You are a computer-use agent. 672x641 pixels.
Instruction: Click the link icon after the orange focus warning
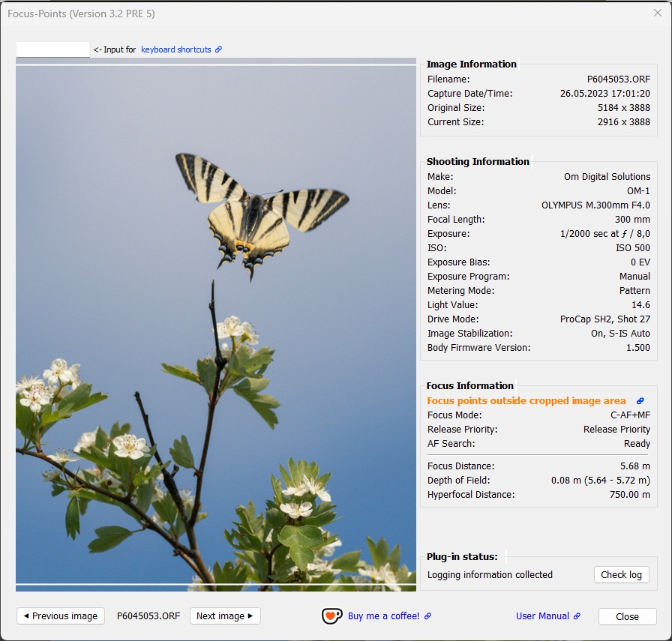(x=639, y=400)
